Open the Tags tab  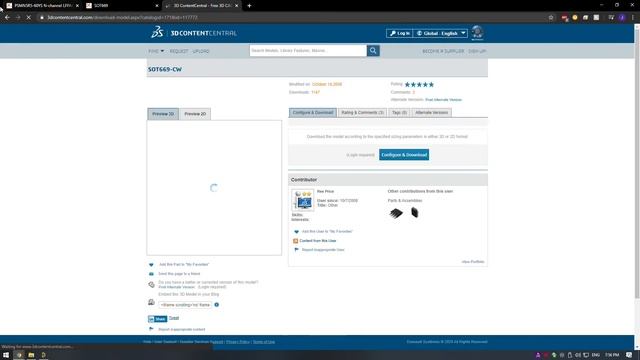[x=399, y=112]
